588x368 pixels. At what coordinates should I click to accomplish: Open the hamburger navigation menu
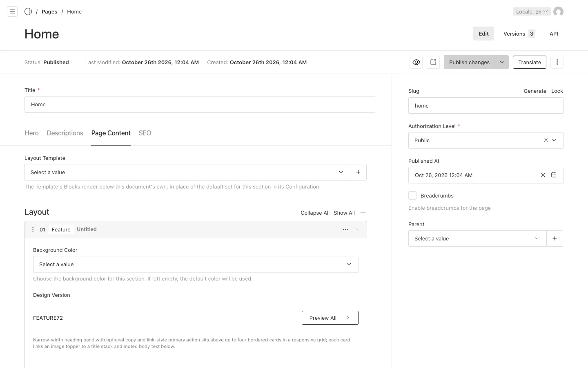click(12, 11)
